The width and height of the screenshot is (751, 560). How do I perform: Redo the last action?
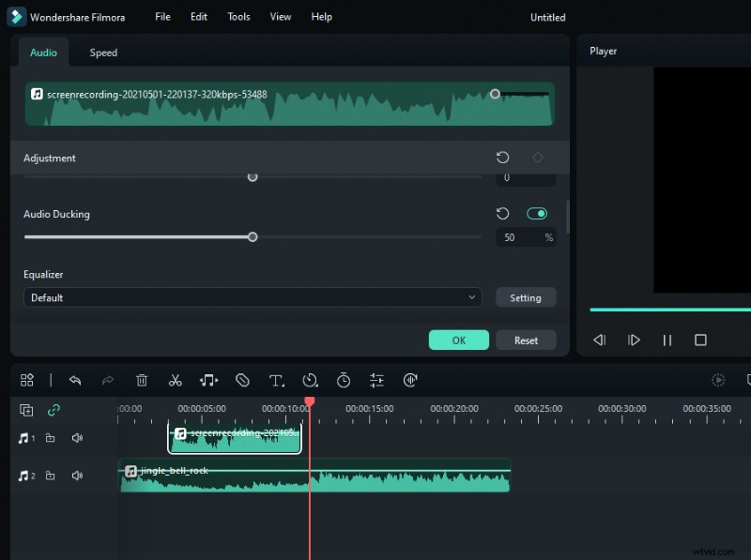click(x=108, y=380)
